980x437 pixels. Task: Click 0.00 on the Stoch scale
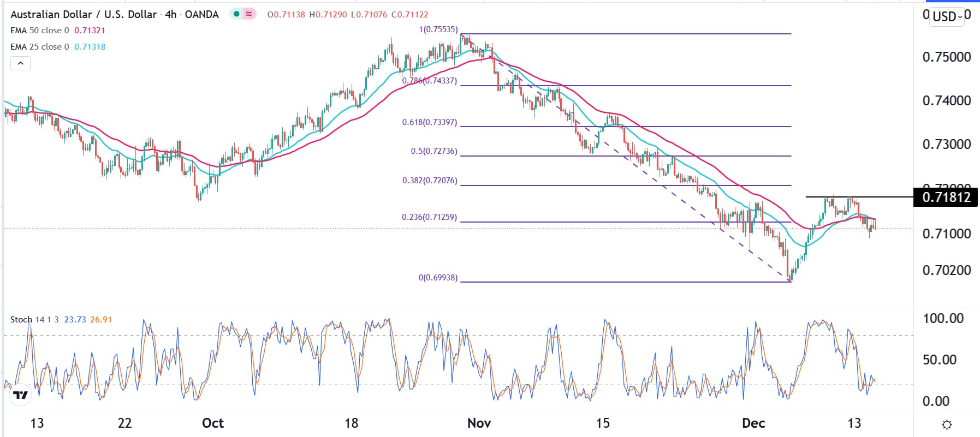click(936, 401)
